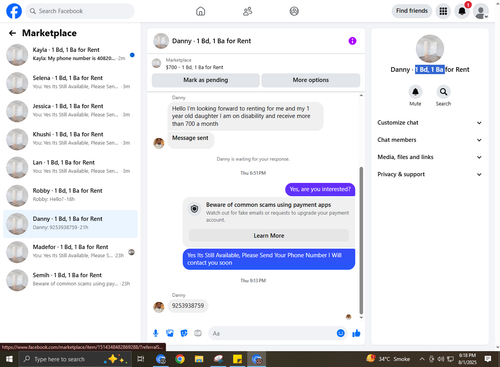This screenshot has width=500, height=367.
Task: Click the message 9253938759
Action: pyautogui.click(x=188, y=306)
